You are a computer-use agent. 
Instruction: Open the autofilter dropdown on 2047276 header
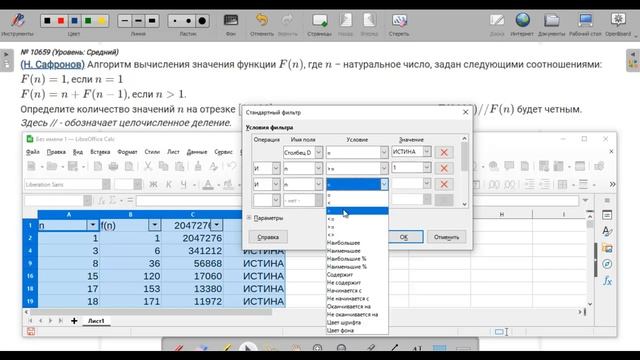[217, 225]
